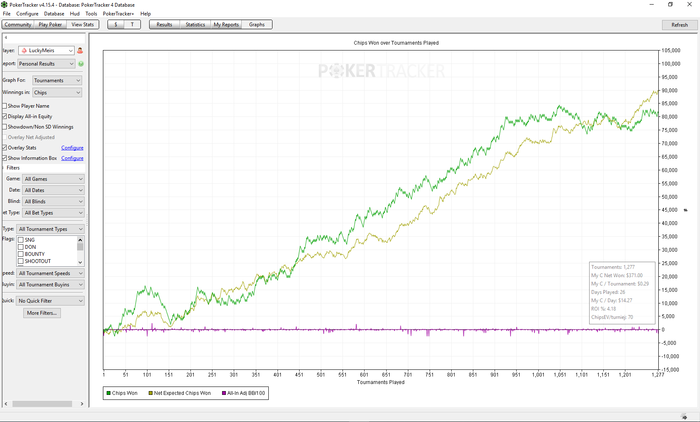Switch to the Community tab
The height and width of the screenshot is (422, 700).
click(18, 25)
